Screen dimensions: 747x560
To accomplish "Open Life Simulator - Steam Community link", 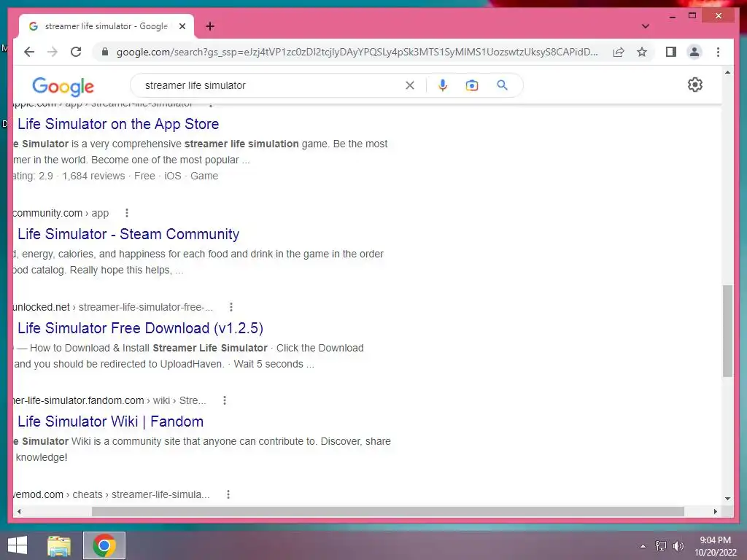I will pyautogui.click(x=128, y=234).
